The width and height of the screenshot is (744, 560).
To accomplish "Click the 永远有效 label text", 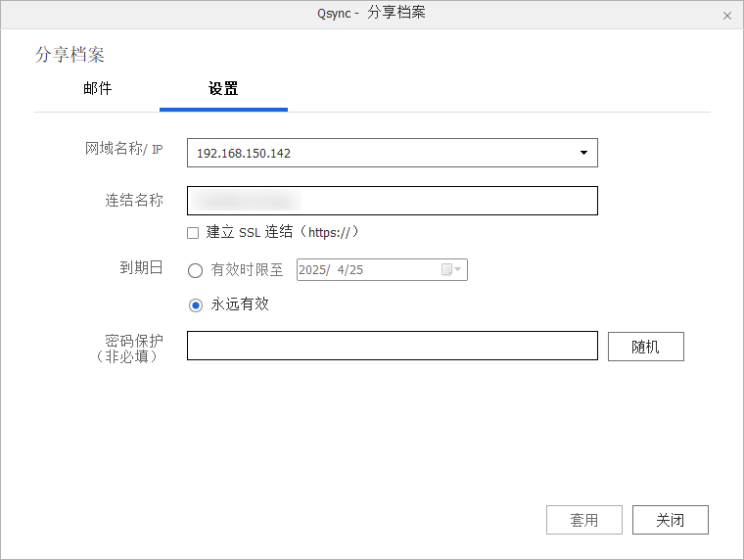I will [240, 304].
